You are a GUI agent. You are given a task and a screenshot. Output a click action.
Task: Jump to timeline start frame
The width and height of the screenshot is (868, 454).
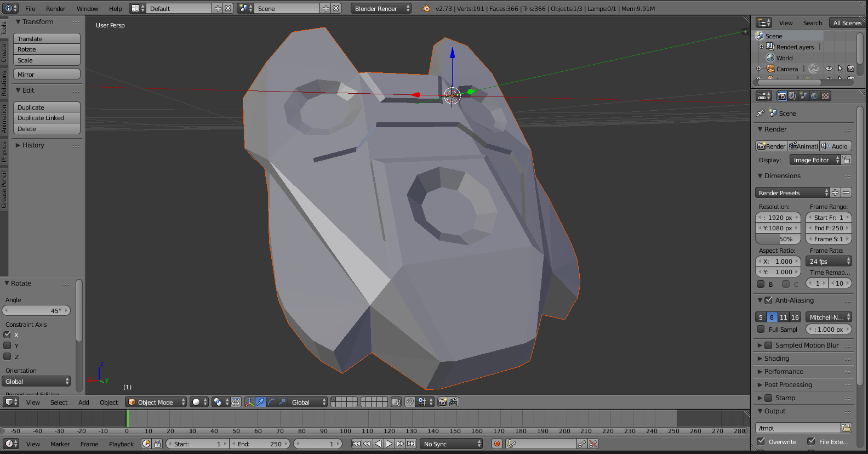356,444
